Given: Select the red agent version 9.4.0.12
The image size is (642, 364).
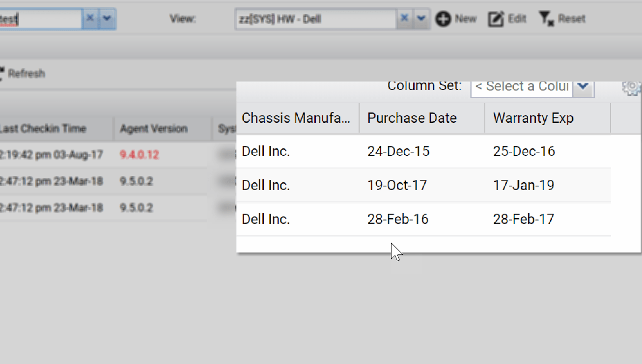Looking at the screenshot, I should (140, 154).
